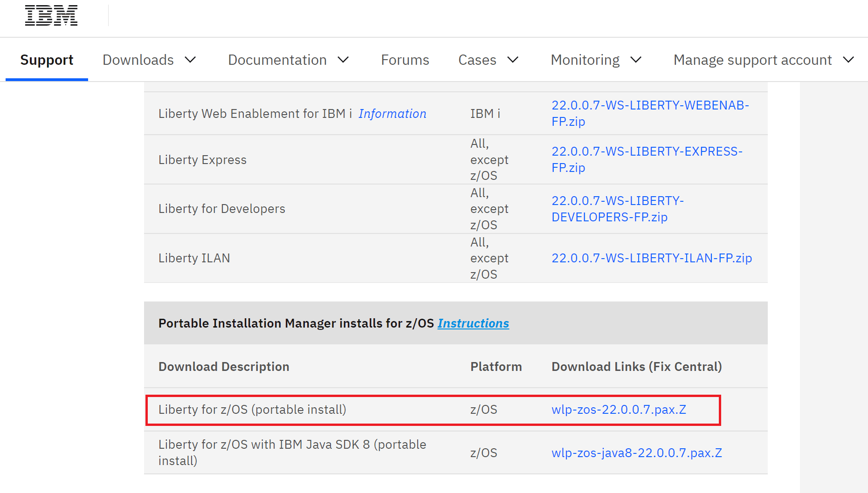Expand the Monitoring chevron arrow
The image size is (868, 493).
(x=636, y=60)
